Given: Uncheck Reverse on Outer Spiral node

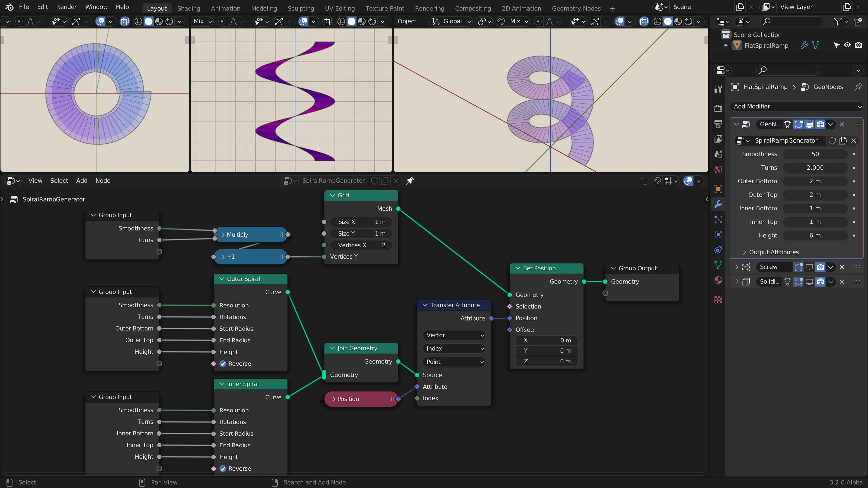Looking at the screenshot, I should pos(223,364).
